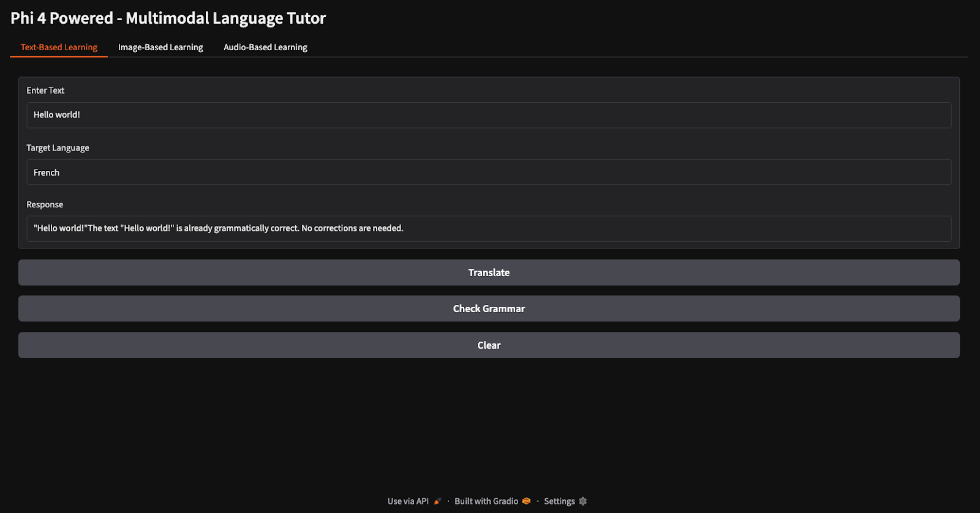Click the rocket icon beside Use via API
The image size is (980, 513).
click(437, 501)
